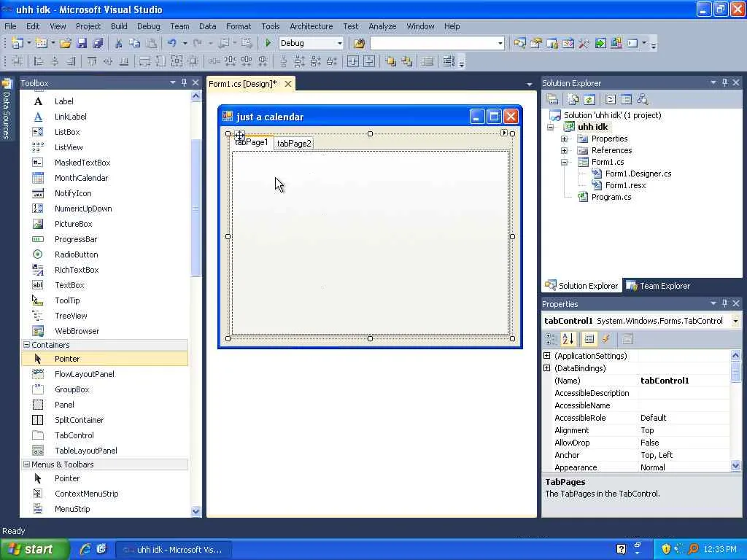Click the Cut scissors icon in toolbar

pyautogui.click(x=118, y=43)
